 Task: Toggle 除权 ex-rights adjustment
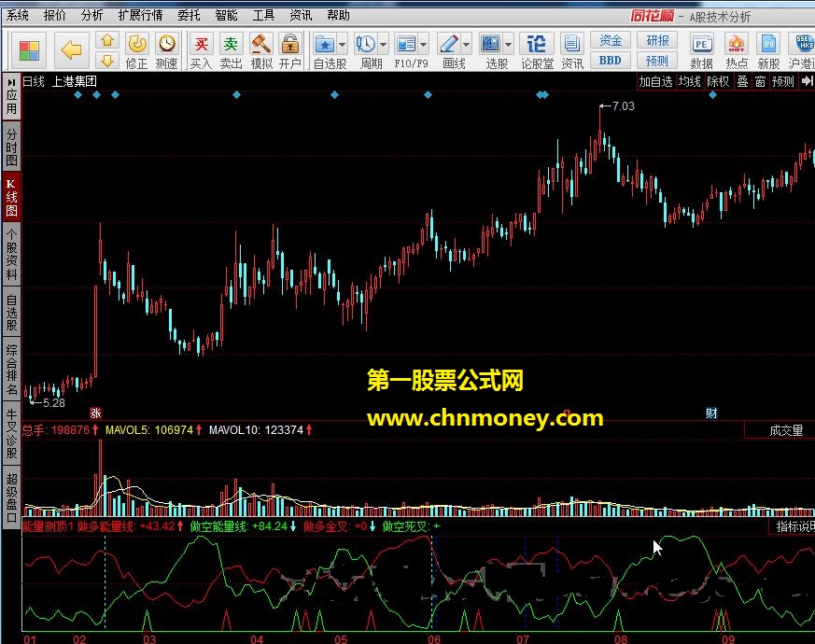(718, 81)
